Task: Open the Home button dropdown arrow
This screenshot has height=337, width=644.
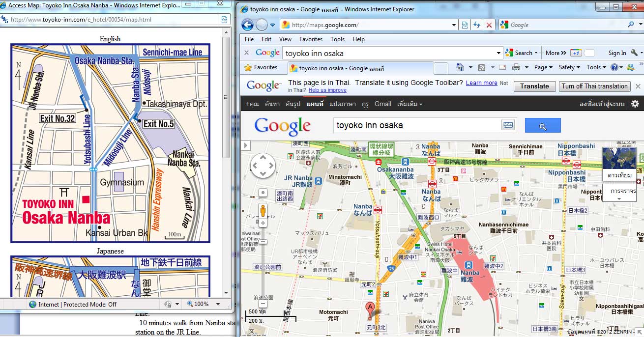Action: (470, 67)
